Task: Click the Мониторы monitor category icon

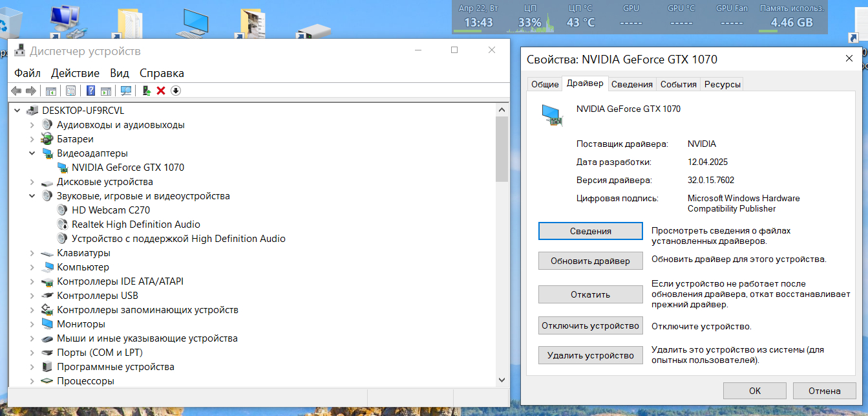Action: (47, 324)
